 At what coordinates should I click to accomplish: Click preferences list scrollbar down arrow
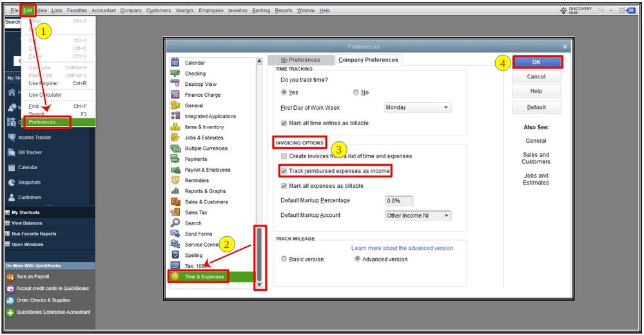259,285
